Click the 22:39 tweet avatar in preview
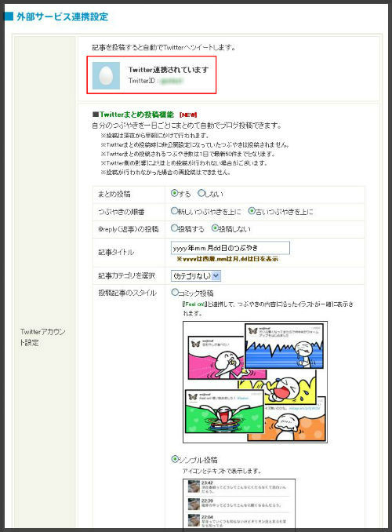Viewport: 392px width, 532px height. click(194, 504)
